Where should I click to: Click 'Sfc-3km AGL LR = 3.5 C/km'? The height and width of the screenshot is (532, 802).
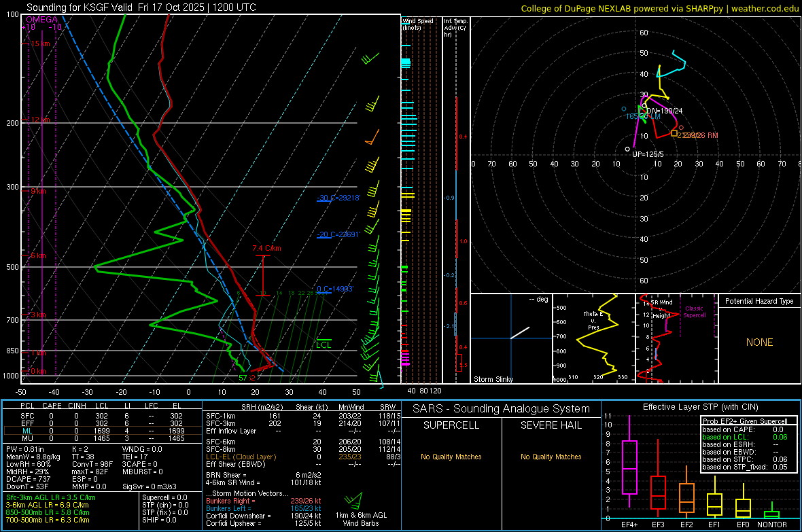(51, 497)
